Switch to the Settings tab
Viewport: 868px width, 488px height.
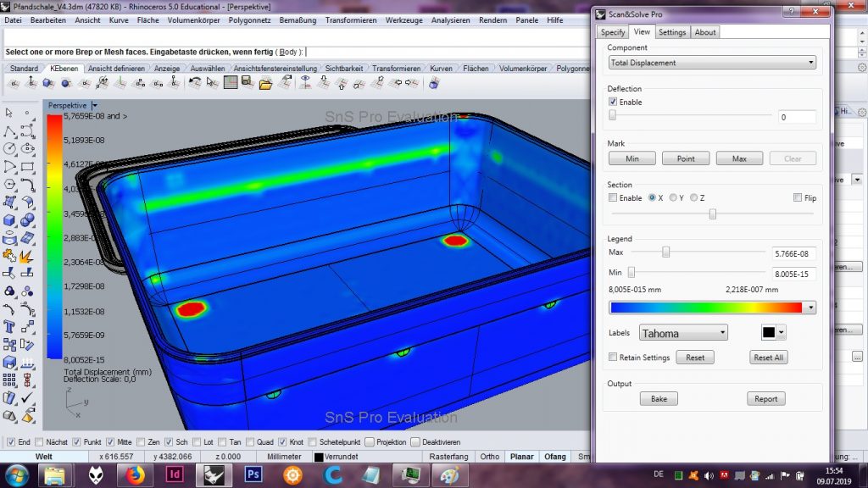[x=672, y=32]
